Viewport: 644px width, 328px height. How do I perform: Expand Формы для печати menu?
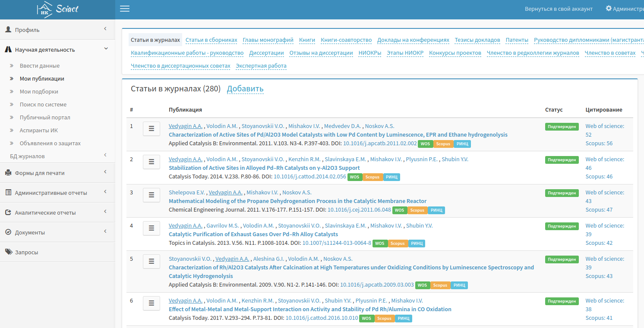click(57, 173)
